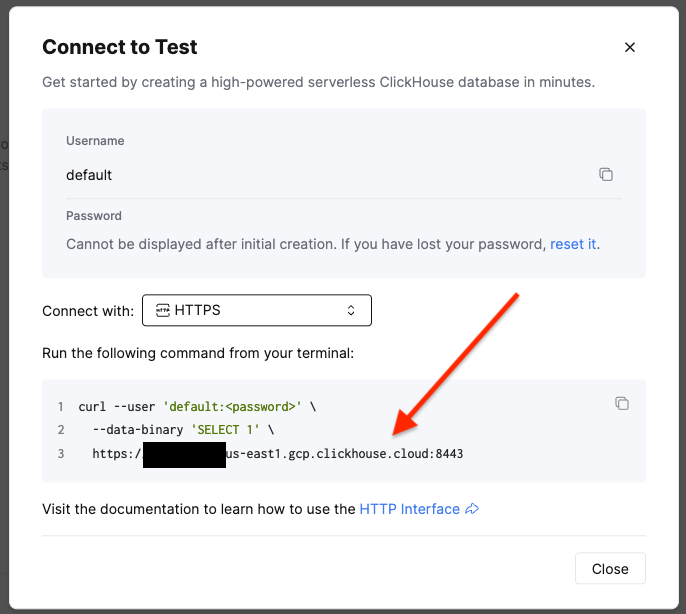Viewport: 686px width, 614px height.
Task: Open the HTTP Interface documentation link
Action: tap(410, 509)
